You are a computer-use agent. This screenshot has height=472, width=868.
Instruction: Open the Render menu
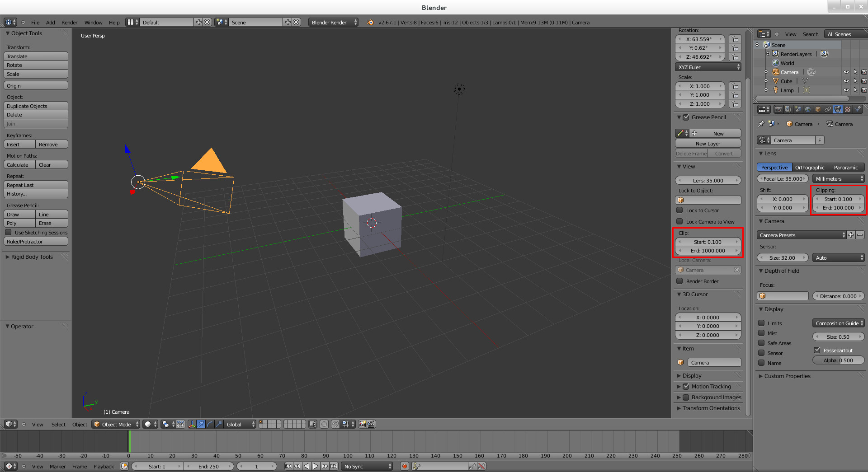click(69, 22)
